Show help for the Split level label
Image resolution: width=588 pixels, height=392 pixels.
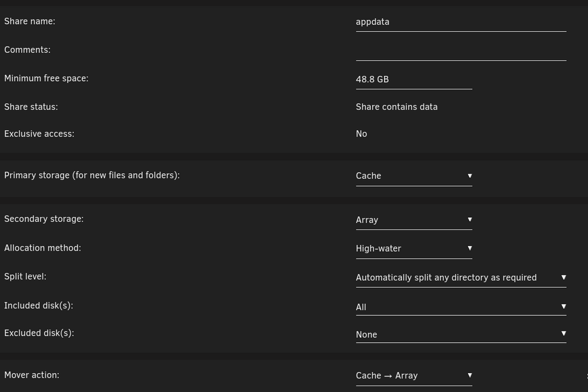pos(25,277)
